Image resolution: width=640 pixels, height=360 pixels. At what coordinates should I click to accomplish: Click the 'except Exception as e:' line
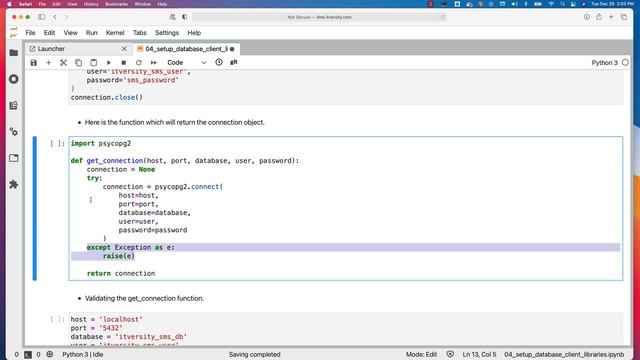pyautogui.click(x=131, y=247)
